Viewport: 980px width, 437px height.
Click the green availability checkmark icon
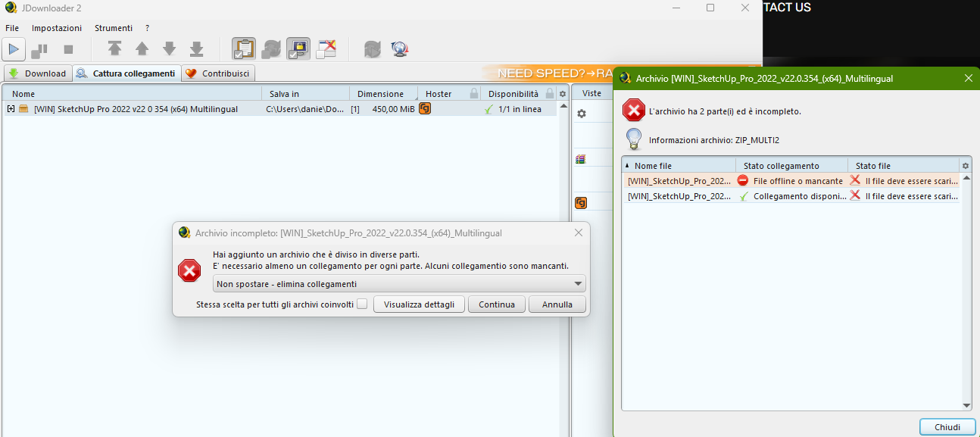(489, 109)
